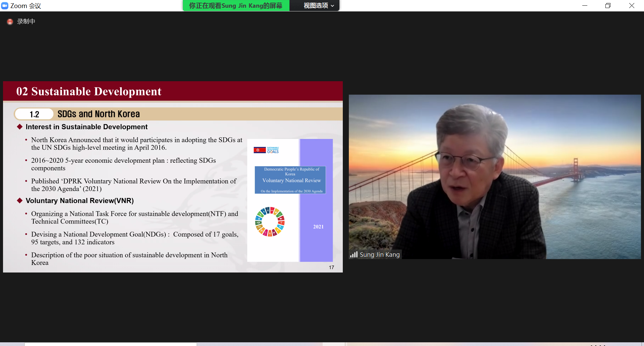644x346 pixels.
Task: Click the chevron arrow next to 视图选项
Action: 332,6
